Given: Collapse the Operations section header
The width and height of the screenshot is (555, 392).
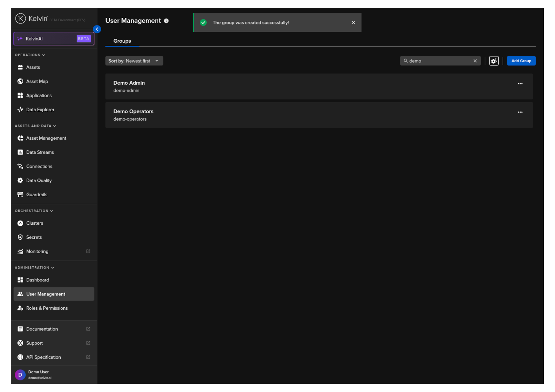Looking at the screenshot, I should [30, 55].
